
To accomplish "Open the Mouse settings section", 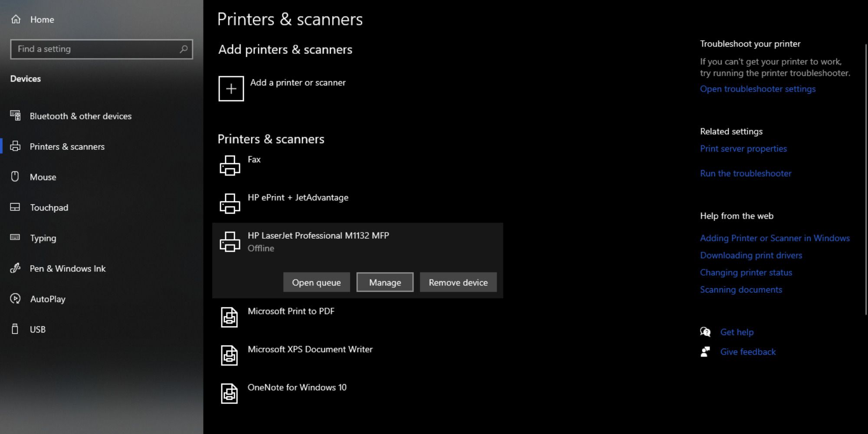I will pos(43,177).
